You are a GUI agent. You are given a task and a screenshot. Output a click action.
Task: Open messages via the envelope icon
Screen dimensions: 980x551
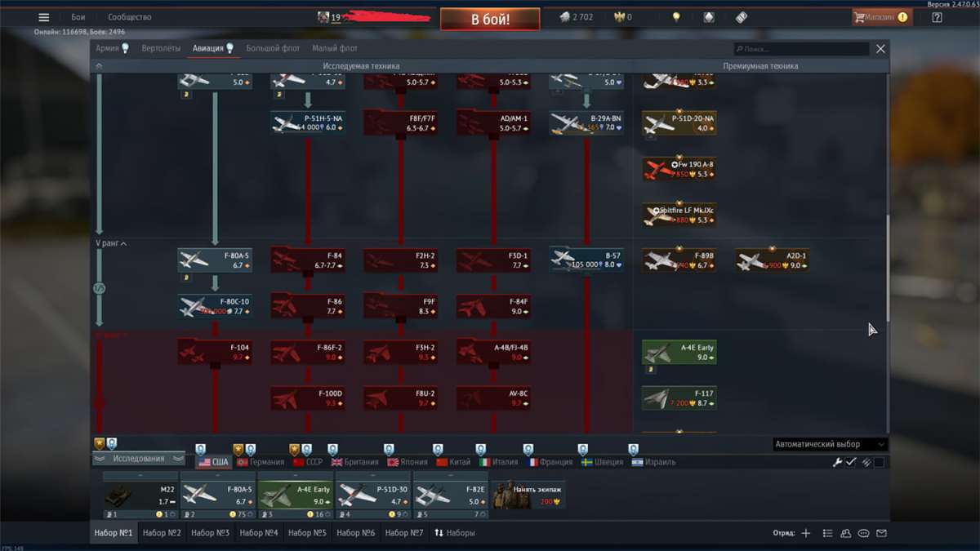(x=882, y=533)
